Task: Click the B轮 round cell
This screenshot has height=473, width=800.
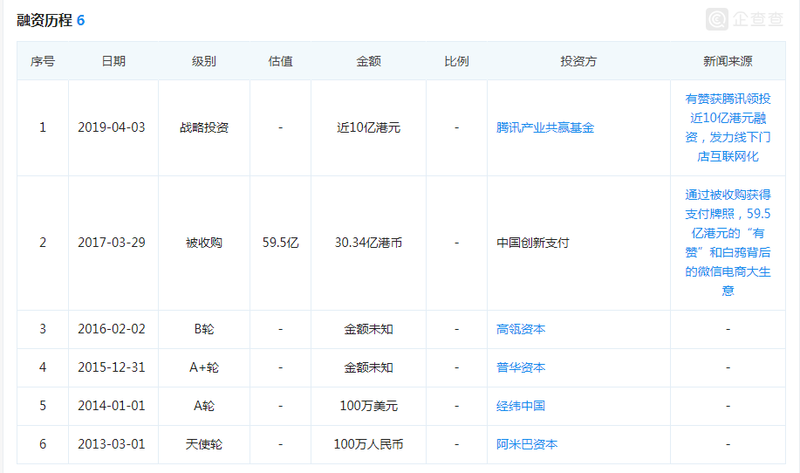Action: click(204, 329)
